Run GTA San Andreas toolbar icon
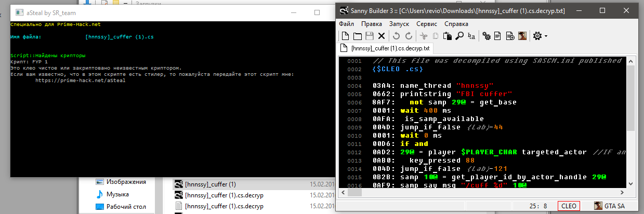Image resolution: width=644 pixels, height=214 pixels. point(522,36)
